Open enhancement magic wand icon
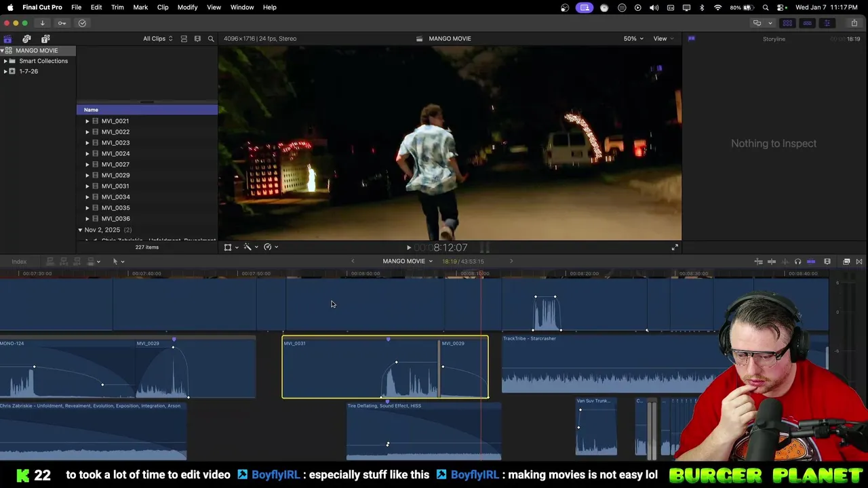The height and width of the screenshot is (488, 868). click(248, 247)
